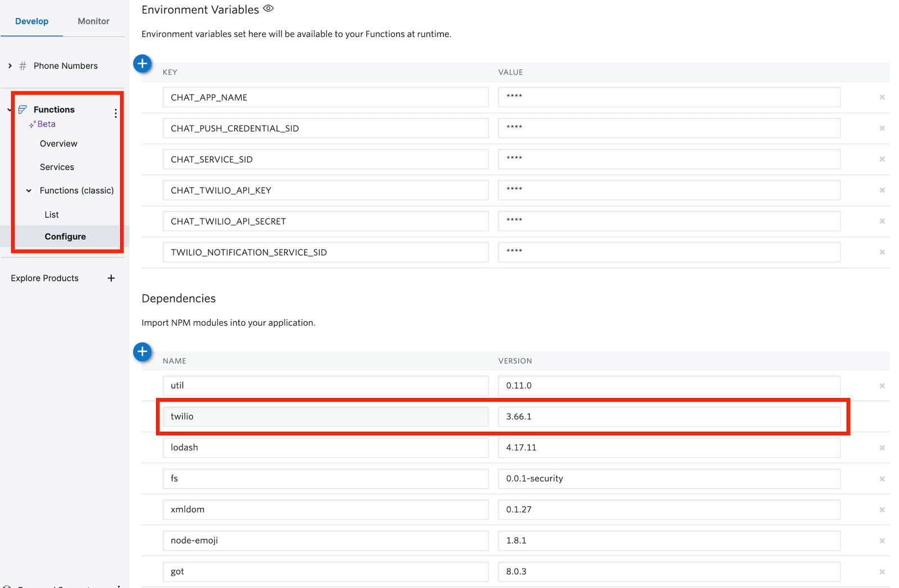Image resolution: width=899 pixels, height=588 pixels.
Task: Go to the Functions Overview page
Action: pos(58,143)
